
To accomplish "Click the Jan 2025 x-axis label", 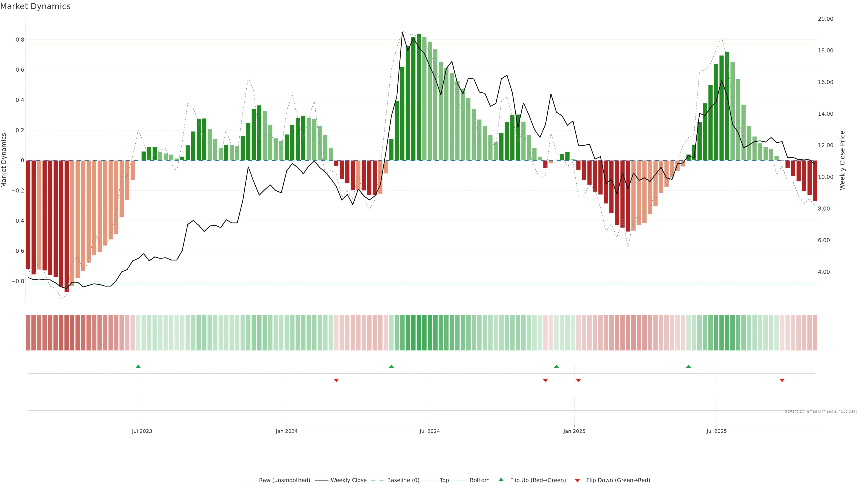I will 574,431.
